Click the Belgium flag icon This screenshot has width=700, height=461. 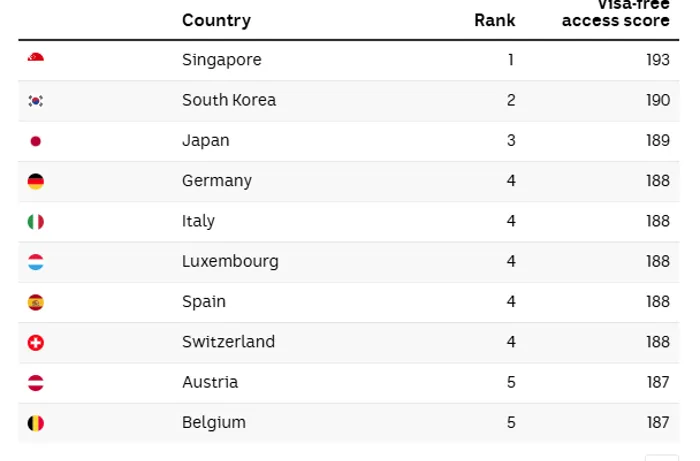(x=36, y=423)
